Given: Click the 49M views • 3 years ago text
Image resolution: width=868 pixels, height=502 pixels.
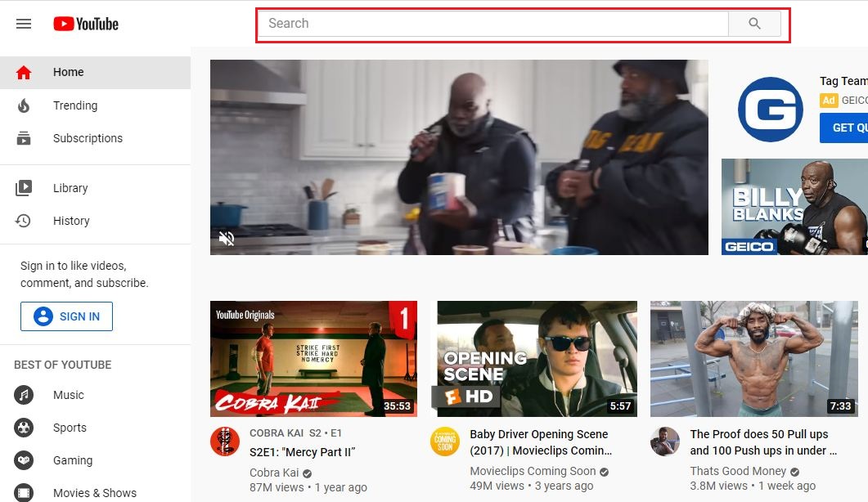Looking at the screenshot, I should pyautogui.click(x=532, y=486).
